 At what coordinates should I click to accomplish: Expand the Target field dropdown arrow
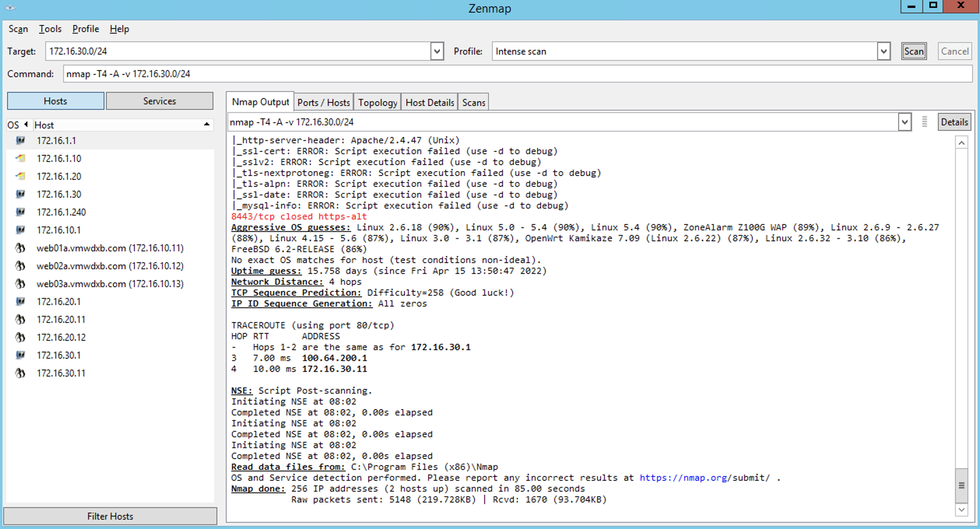coord(437,51)
